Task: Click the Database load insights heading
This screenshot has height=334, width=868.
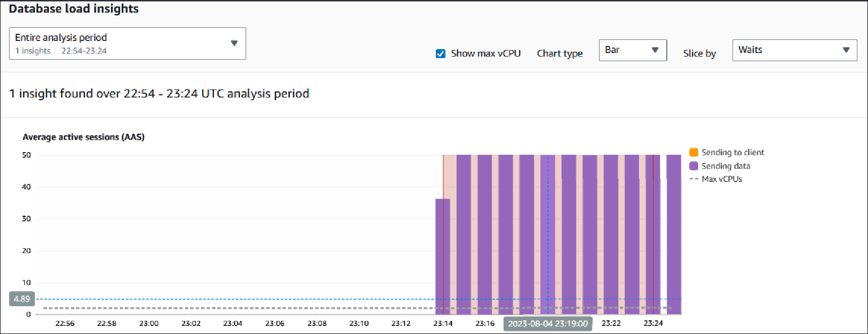Action: pyautogui.click(x=74, y=9)
